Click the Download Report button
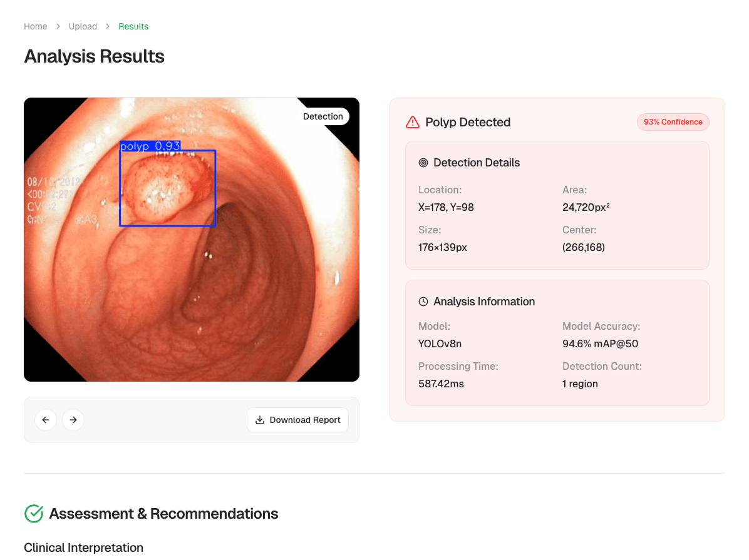 297,420
